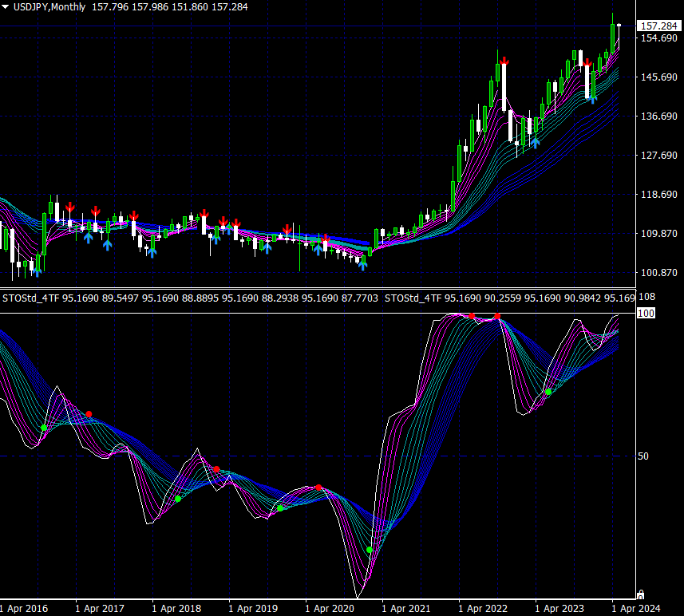Click the 50 level on oscillator scale
The height and width of the screenshot is (616, 684).
click(x=643, y=456)
